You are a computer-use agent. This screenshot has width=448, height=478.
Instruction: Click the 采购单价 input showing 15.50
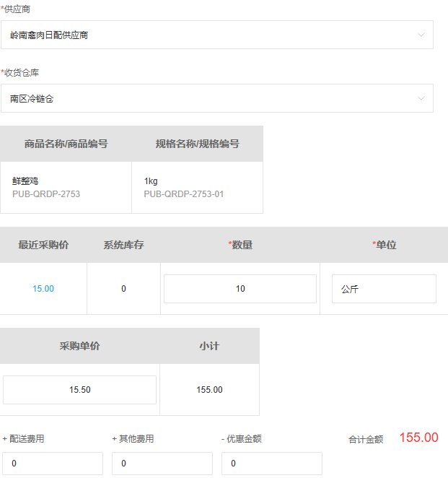79,390
